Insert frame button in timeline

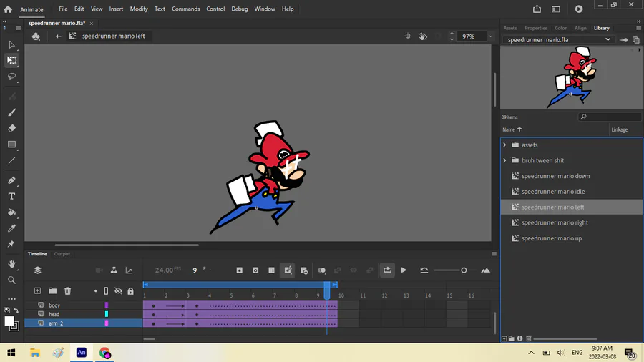click(271, 270)
